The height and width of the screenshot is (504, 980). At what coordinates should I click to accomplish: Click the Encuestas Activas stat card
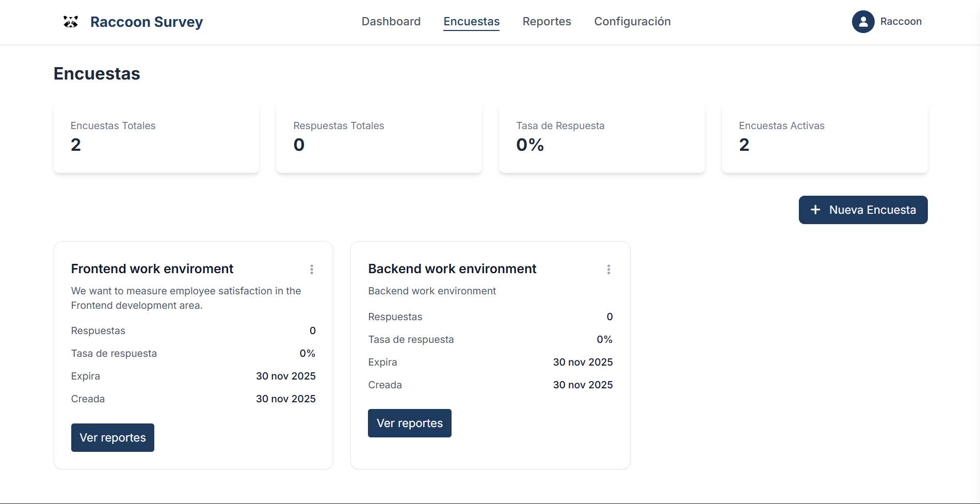click(x=824, y=138)
